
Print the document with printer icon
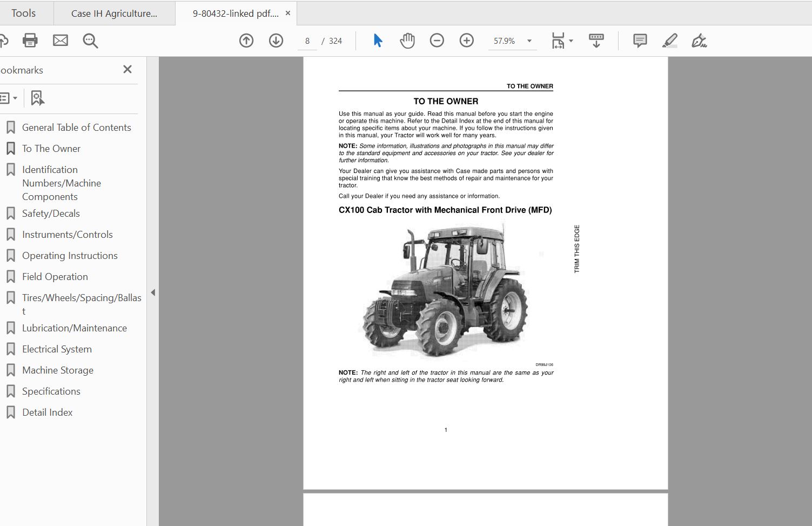point(30,41)
